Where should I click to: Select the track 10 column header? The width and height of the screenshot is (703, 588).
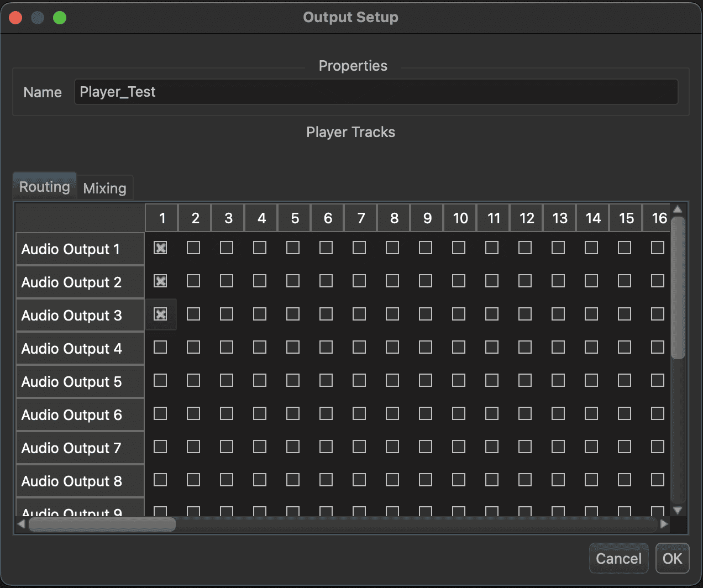pos(460,218)
